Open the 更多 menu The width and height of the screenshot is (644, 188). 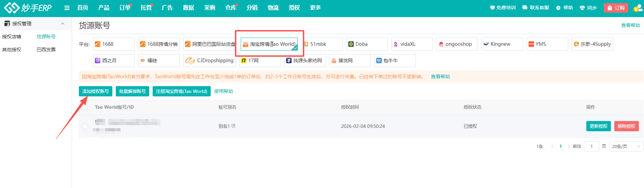coord(316,8)
